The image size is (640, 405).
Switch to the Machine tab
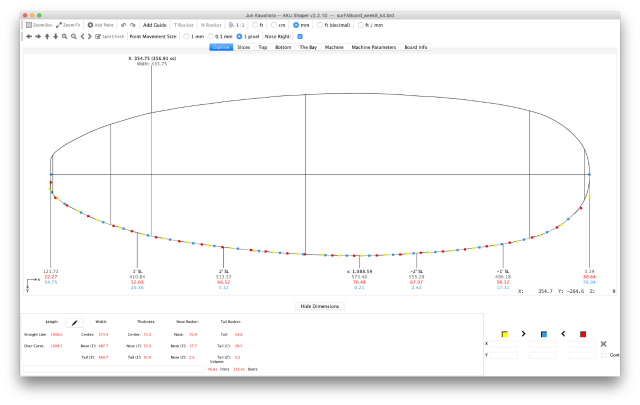coord(334,47)
